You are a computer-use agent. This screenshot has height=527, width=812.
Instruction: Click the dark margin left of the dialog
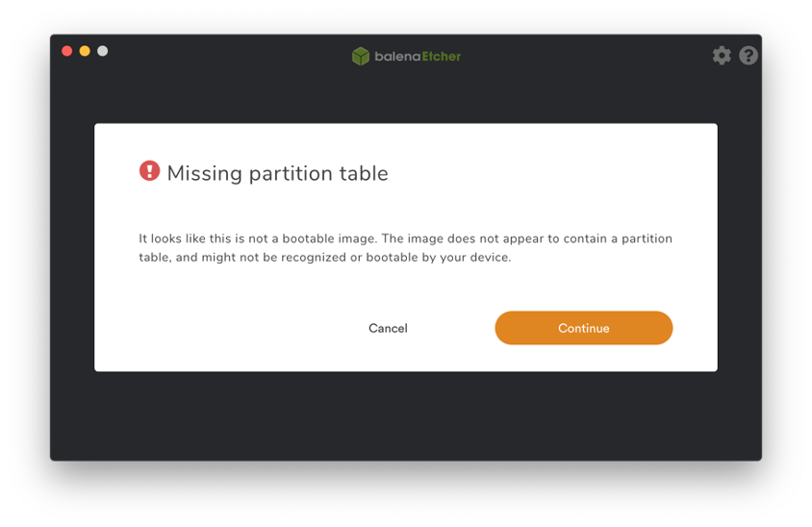click(72, 247)
